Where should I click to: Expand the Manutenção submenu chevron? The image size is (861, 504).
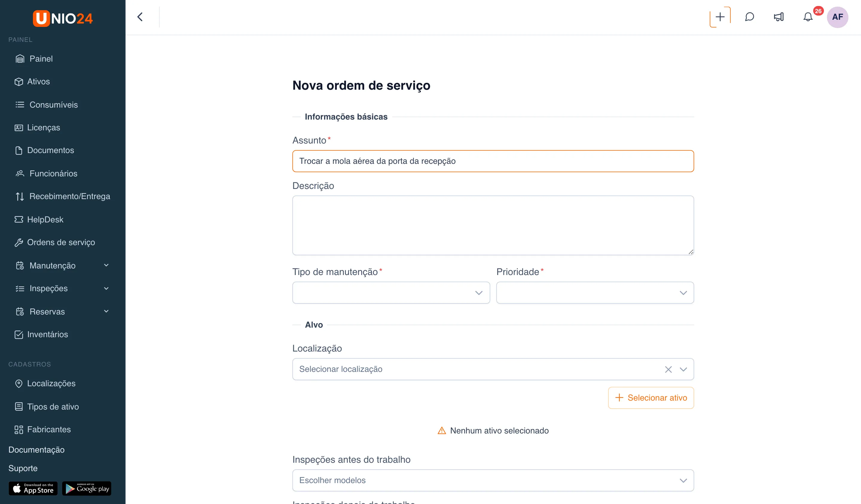pyautogui.click(x=106, y=265)
